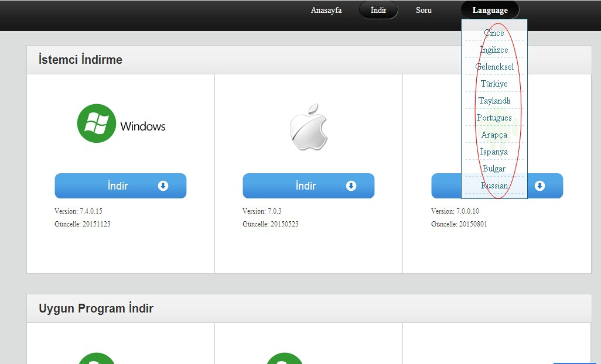Select Çince from the language list
This screenshot has height=364, width=601.
click(494, 33)
